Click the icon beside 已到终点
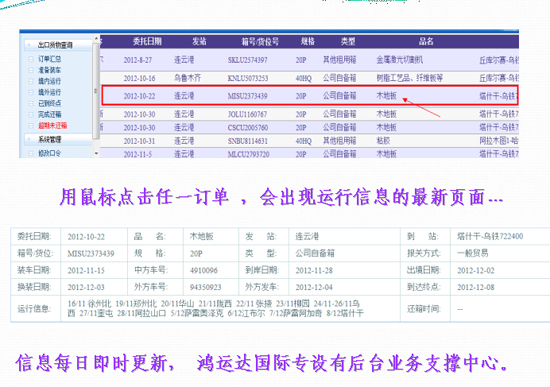Viewport: 550px width, 387px height. (x=31, y=104)
